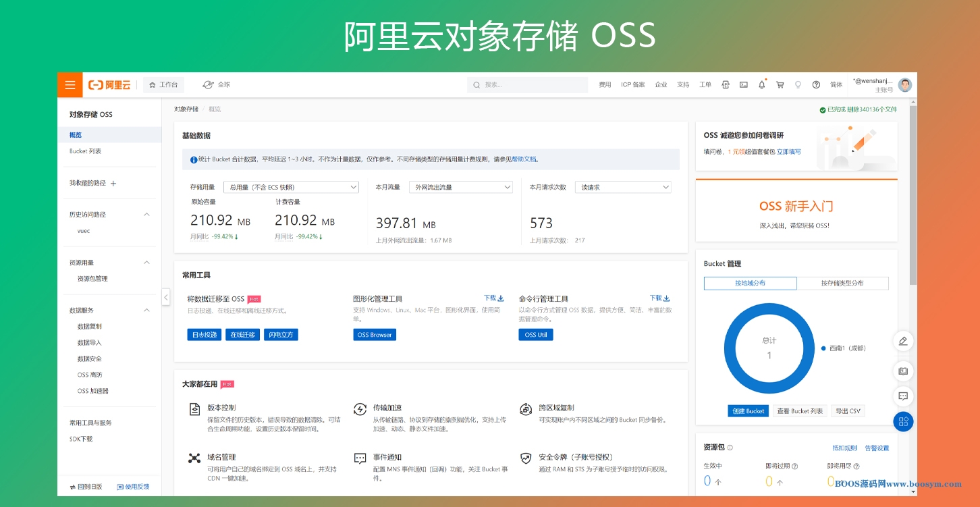Launch Cloud Shell terminal icon
Screen dimensions: 980x507
click(744, 85)
